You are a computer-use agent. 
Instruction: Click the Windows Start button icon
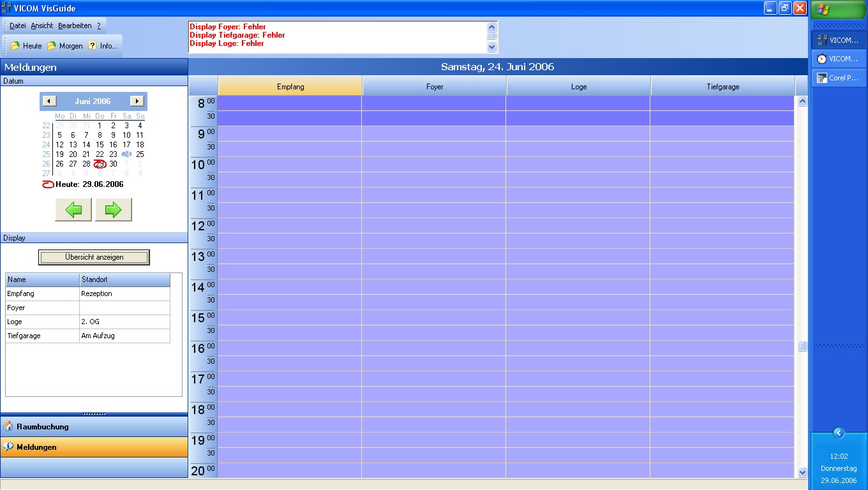point(823,10)
